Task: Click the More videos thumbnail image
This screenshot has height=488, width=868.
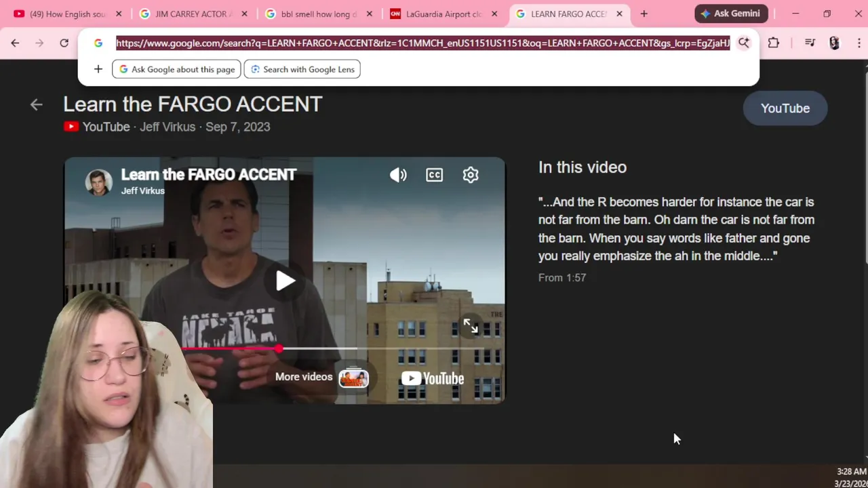Action: [353, 378]
